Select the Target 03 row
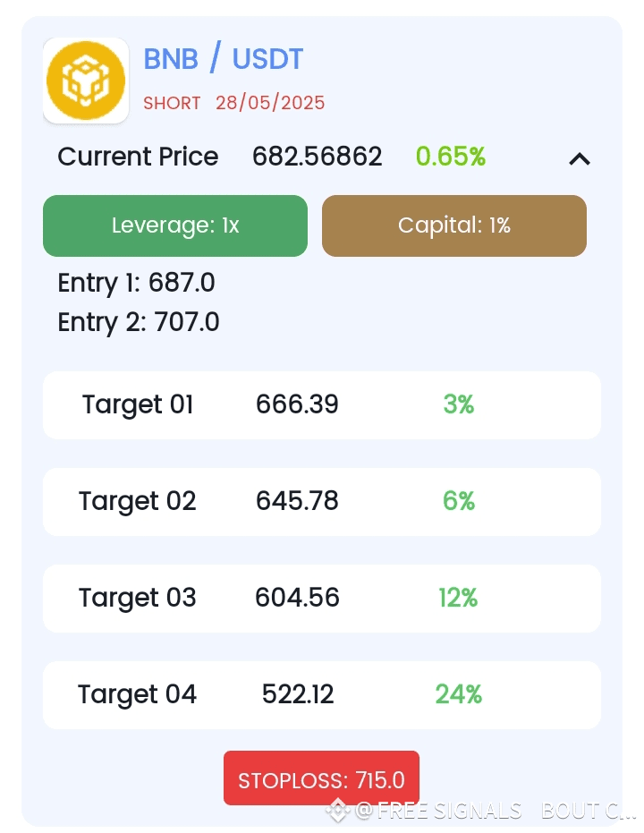This screenshot has height=833, width=644. (322, 599)
